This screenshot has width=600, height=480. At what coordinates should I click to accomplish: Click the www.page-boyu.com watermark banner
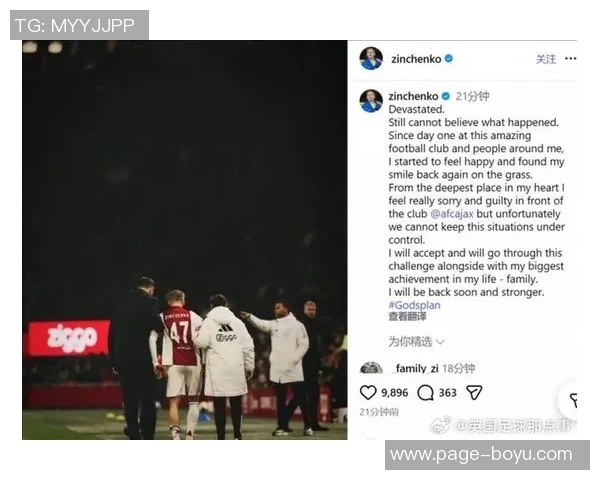(487, 455)
